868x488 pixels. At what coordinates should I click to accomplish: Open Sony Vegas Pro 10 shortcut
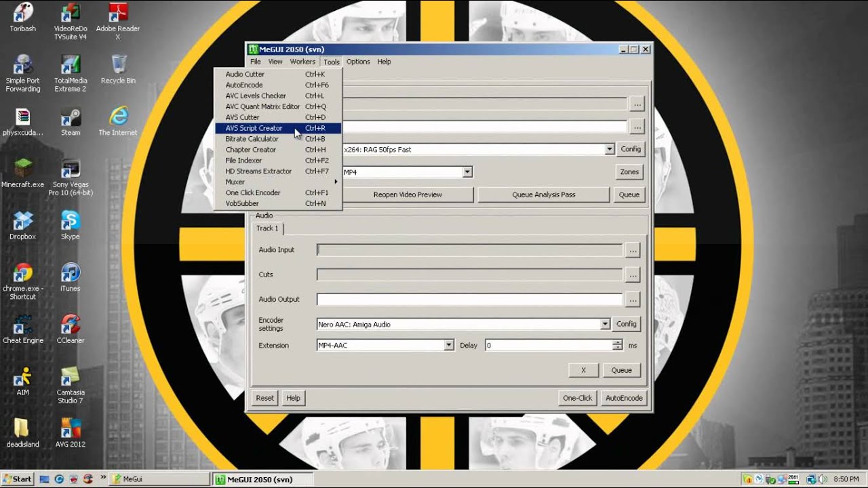tap(71, 178)
